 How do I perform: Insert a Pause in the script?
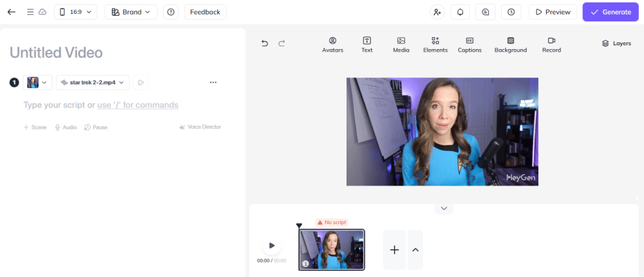pyautogui.click(x=96, y=127)
